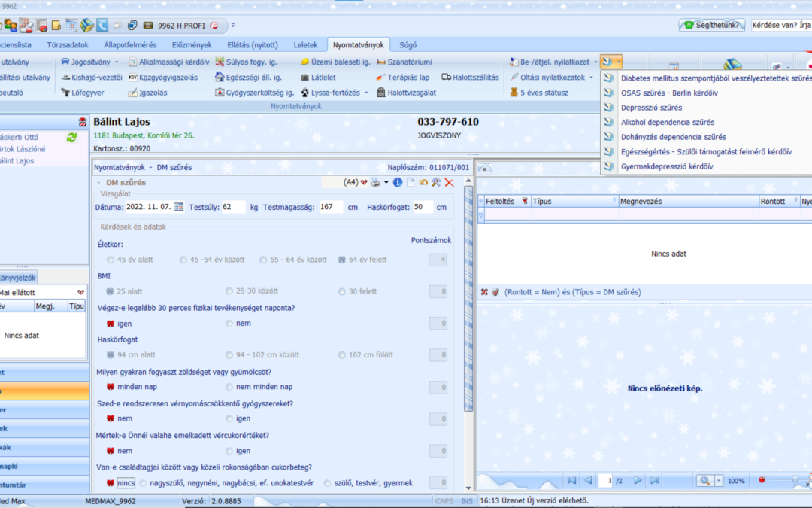Click the Segíthetünk? help button
The width and height of the screenshot is (812, 508).
tap(711, 25)
